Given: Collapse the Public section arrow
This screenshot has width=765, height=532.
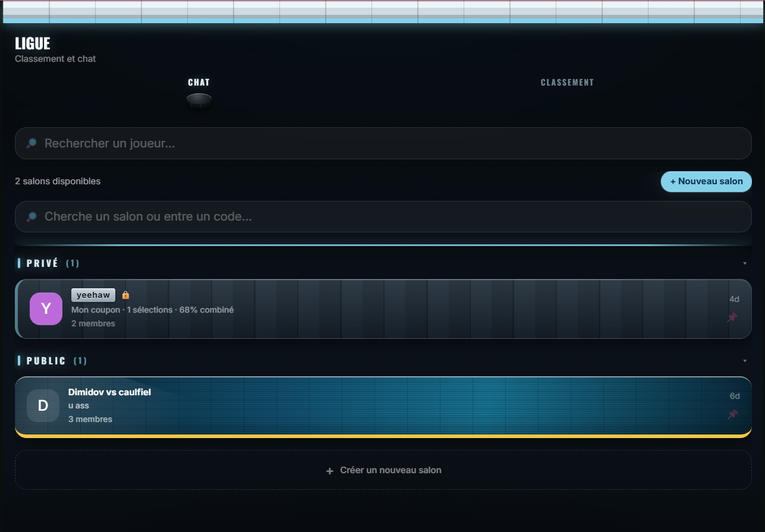Looking at the screenshot, I should [745, 361].
